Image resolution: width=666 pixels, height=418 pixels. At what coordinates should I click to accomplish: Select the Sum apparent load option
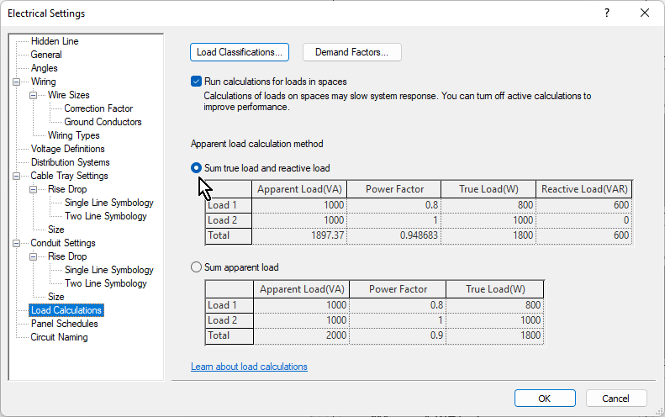point(196,268)
